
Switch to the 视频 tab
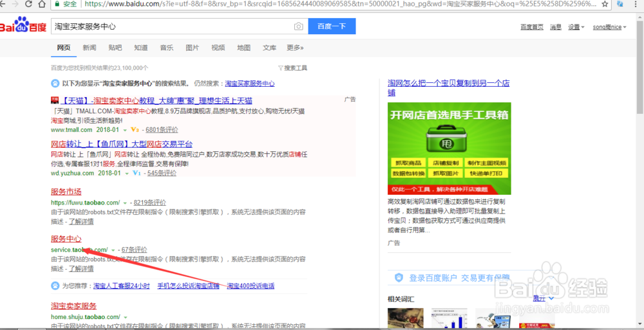coord(218,48)
